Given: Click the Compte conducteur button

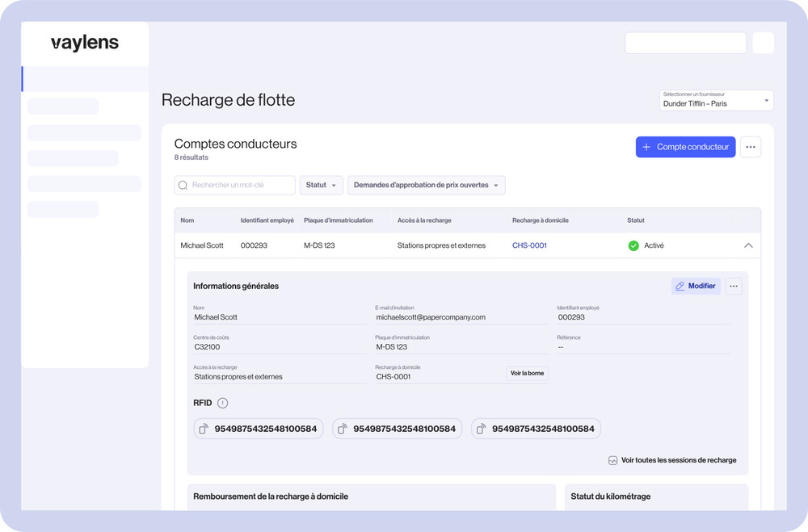Looking at the screenshot, I should point(685,147).
